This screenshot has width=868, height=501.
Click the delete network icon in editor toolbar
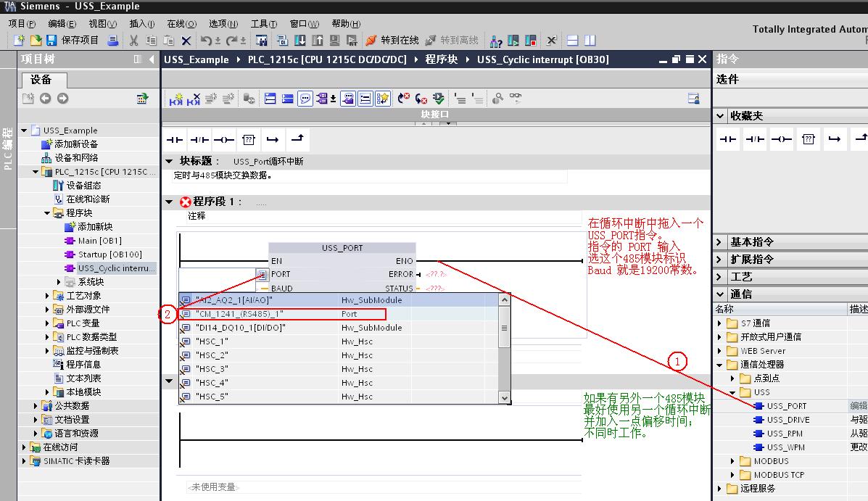point(193,99)
